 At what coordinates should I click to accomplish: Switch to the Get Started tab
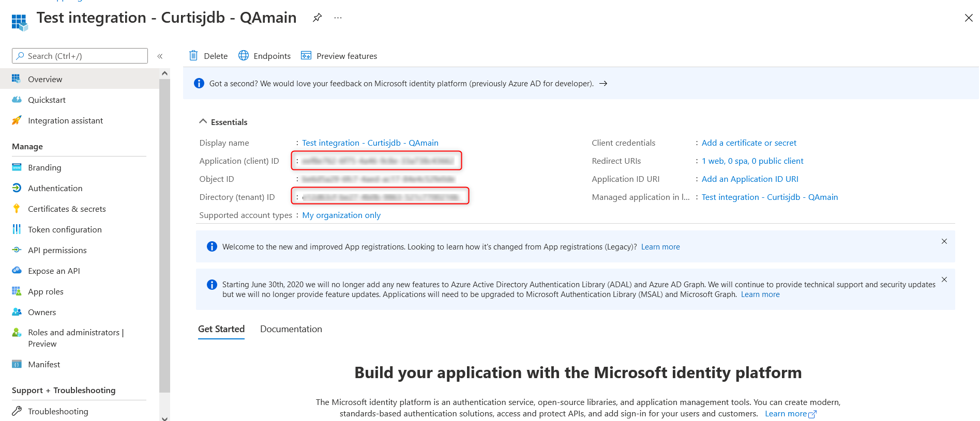(x=221, y=329)
